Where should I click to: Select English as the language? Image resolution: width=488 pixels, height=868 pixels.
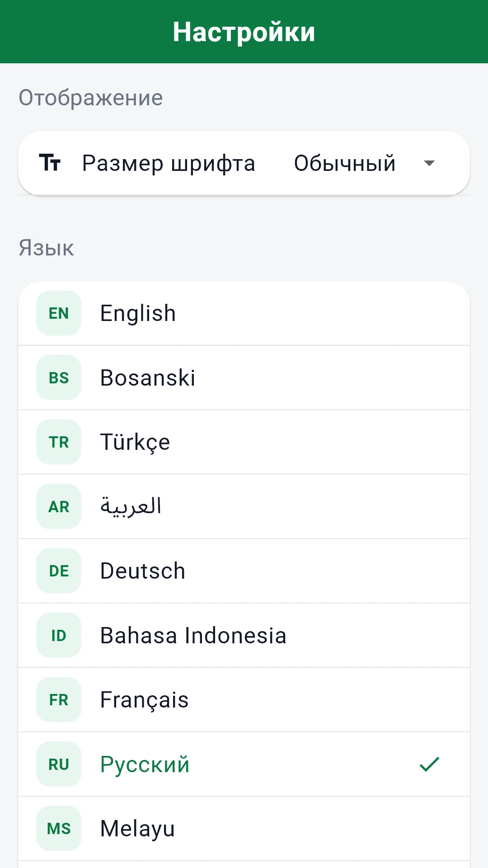(244, 313)
